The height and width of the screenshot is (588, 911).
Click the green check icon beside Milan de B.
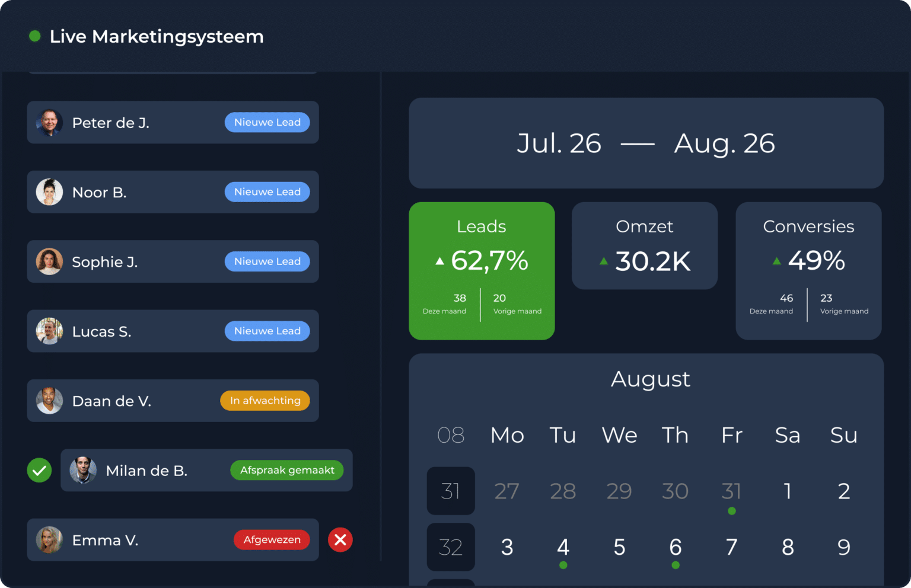[x=39, y=471]
